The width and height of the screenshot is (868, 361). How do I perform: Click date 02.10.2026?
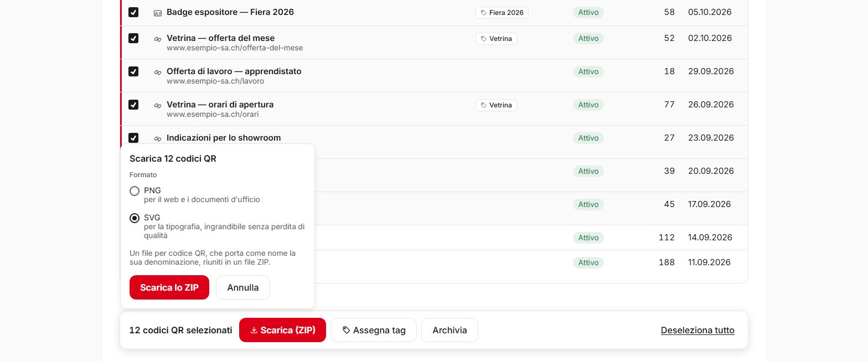710,38
